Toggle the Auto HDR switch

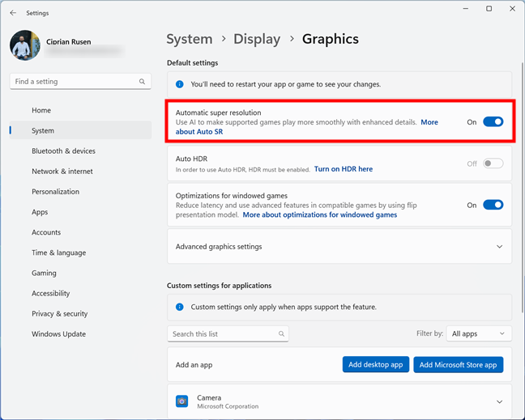point(493,163)
